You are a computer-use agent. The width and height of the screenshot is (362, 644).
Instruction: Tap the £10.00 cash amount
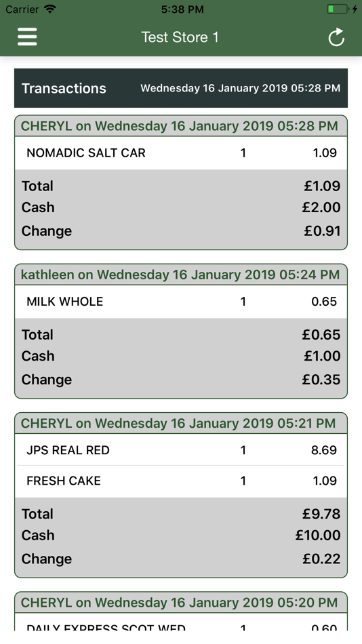tap(318, 535)
